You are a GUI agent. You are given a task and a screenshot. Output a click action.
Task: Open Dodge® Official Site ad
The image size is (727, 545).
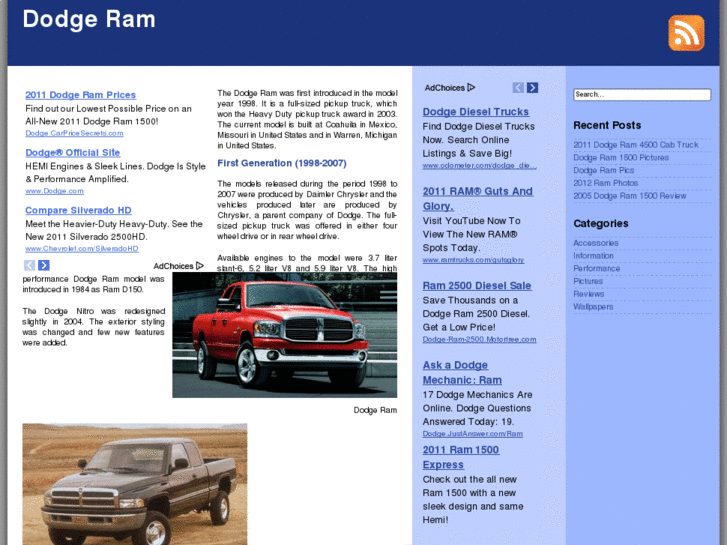(72, 153)
